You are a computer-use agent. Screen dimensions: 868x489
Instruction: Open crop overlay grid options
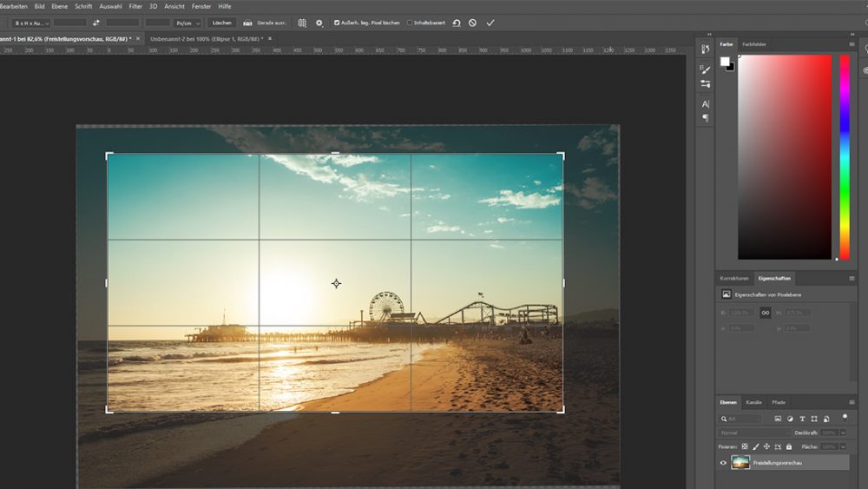[302, 23]
